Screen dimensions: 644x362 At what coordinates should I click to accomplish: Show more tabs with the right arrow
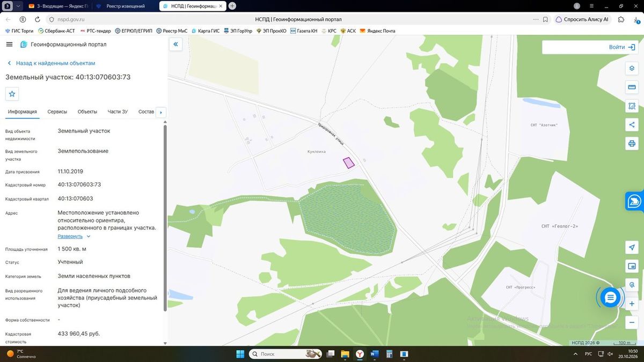click(161, 112)
